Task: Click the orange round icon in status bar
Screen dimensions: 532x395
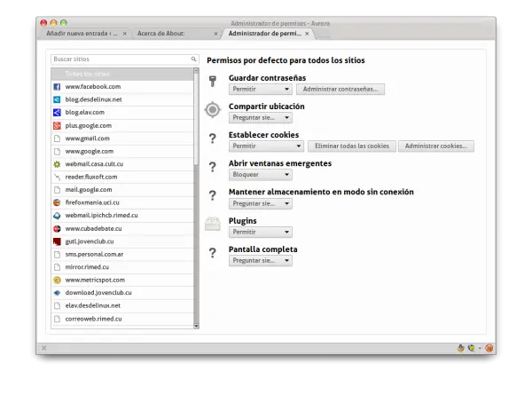Action: click(489, 348)
